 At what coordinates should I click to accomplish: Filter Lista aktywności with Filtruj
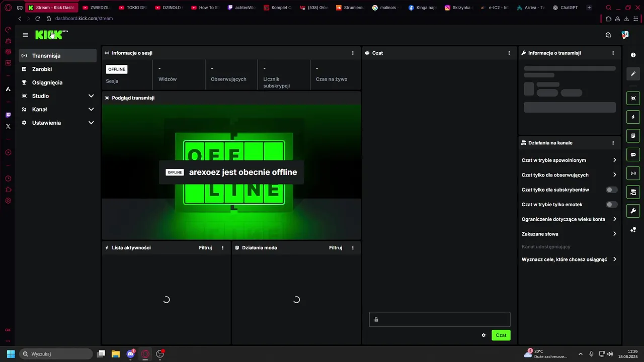point(205,247)
